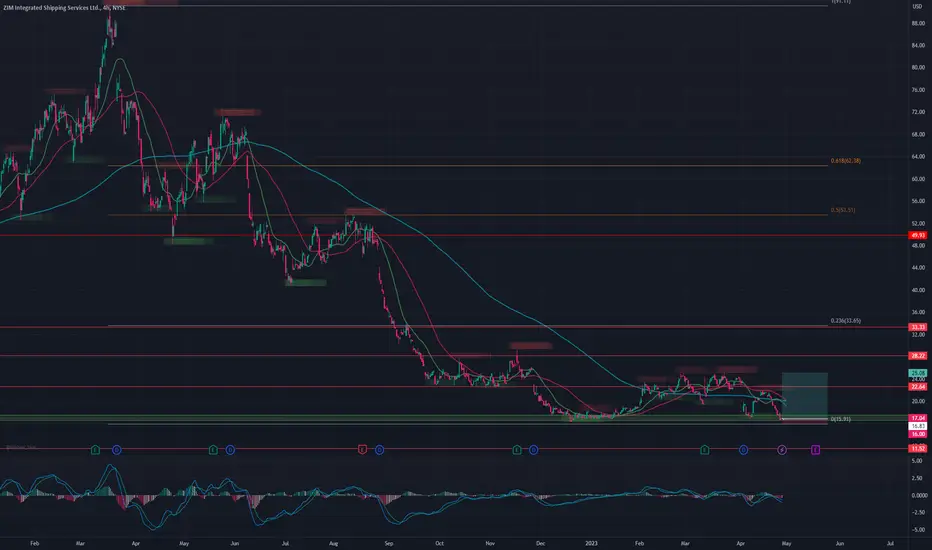Viewport: 932px width, 550px height.
Task: Open the green earnings marker in mid-November 2022
Action: point(517,450)
